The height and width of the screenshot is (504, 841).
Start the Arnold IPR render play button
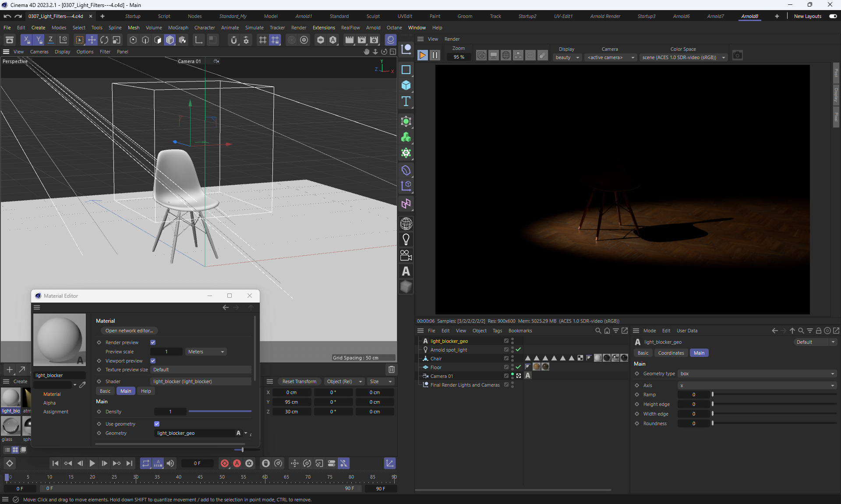423,55
